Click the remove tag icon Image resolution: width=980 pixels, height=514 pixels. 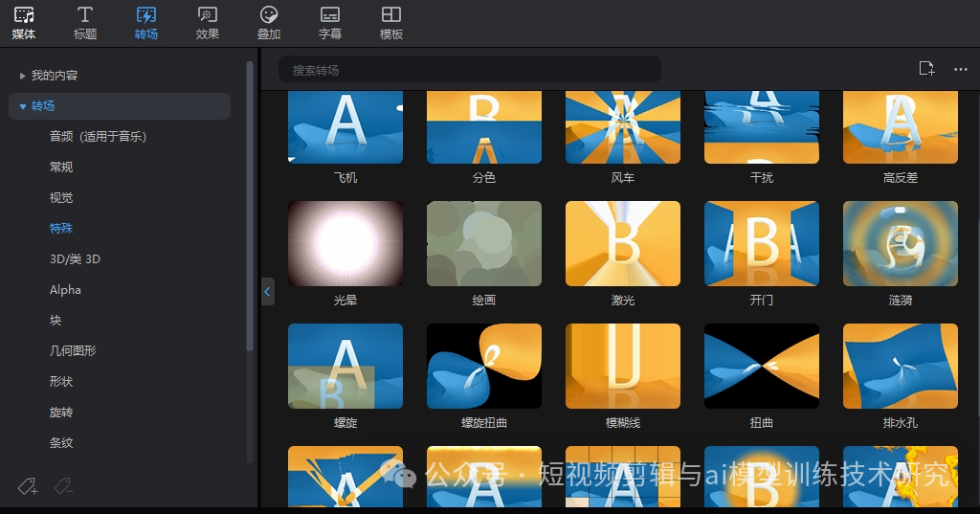pyautogui.click(x=63, y=485)
